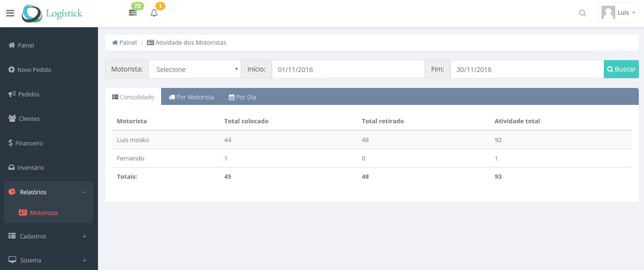Click the Luis user avatar
The image size is (644, 270).
pyautogui.click(x=609, y=13)
